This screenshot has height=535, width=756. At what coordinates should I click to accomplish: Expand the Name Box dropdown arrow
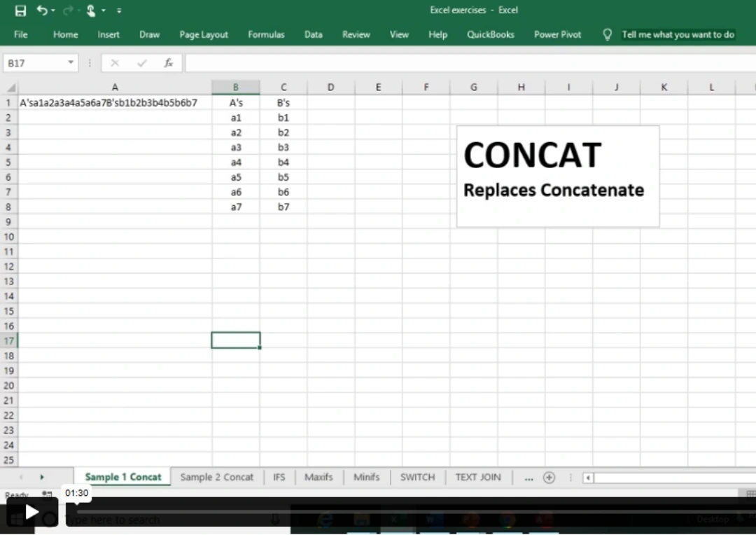coord(71,63)
